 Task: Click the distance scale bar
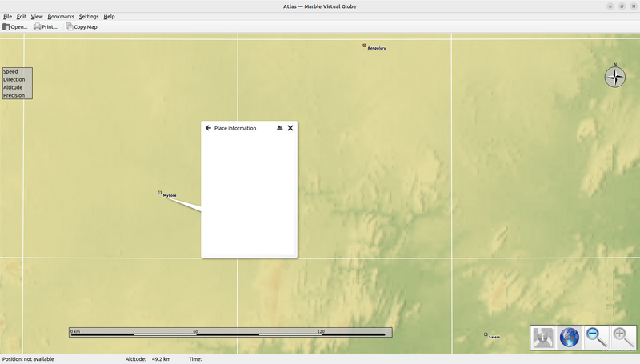coord(230,332)
